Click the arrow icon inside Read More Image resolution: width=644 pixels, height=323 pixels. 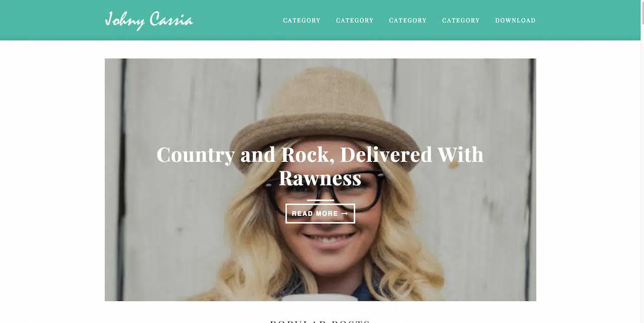pos(345,213)
